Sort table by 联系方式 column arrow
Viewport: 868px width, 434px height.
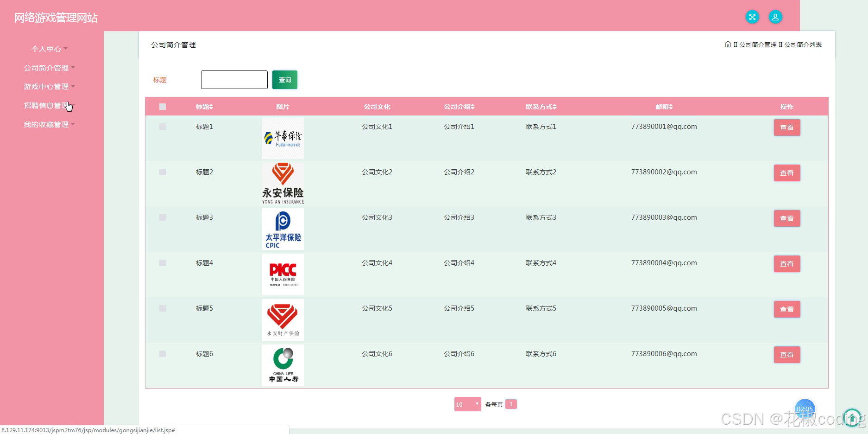[x=554, y=107]
